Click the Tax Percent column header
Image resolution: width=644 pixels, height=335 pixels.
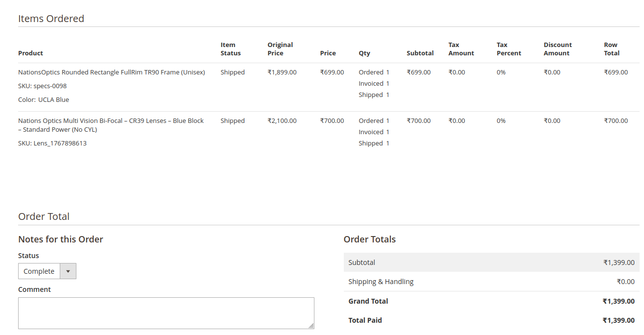pos(508,49)
